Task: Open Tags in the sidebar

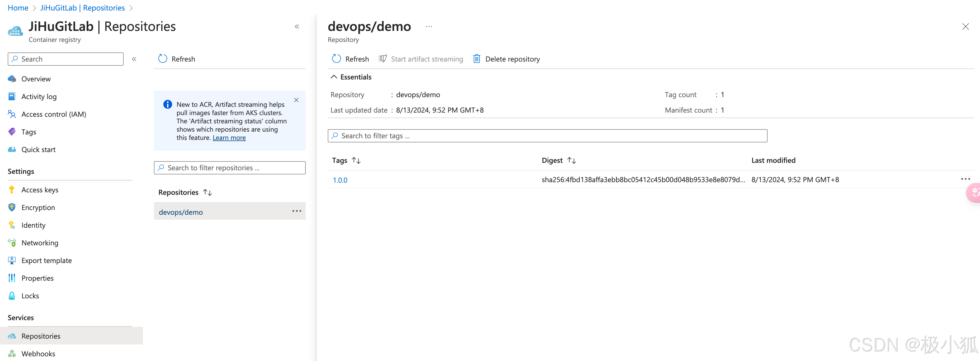Action: coord(28,132)
